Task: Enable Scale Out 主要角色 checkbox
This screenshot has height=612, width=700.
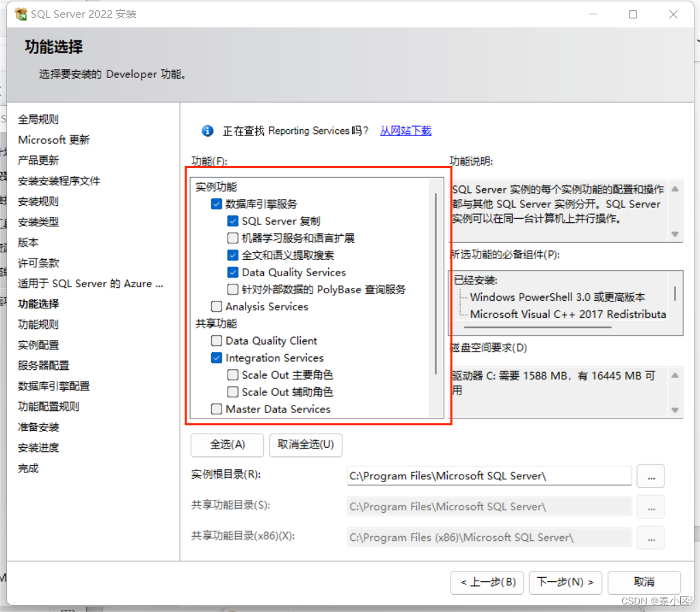Action: point(232,375)
